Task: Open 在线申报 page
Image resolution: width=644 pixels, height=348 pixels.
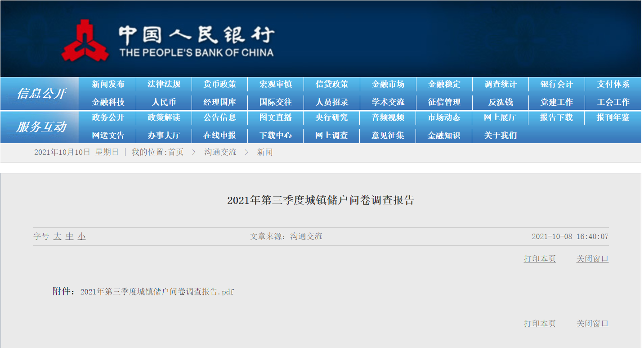Action: [219, 136]
